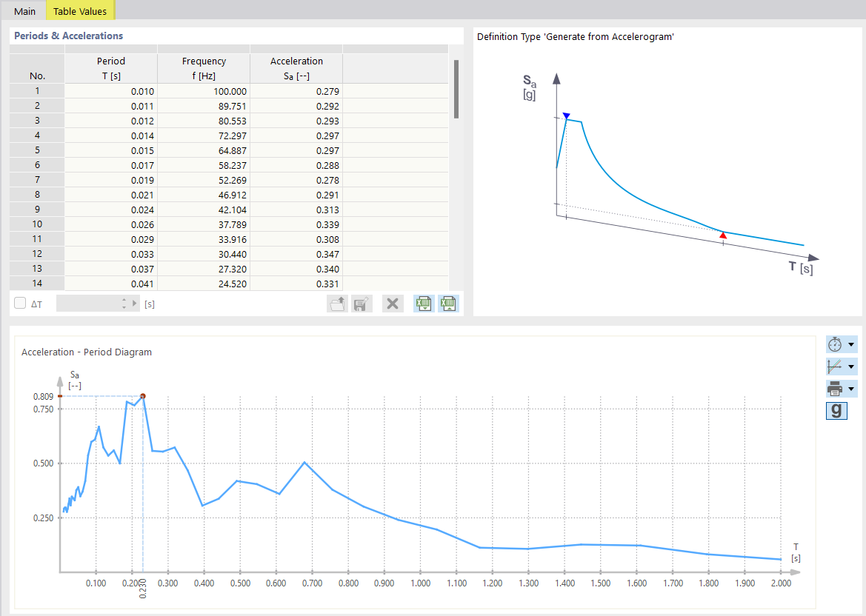Select the Period cell of row 1

click(x=111, y=90)
